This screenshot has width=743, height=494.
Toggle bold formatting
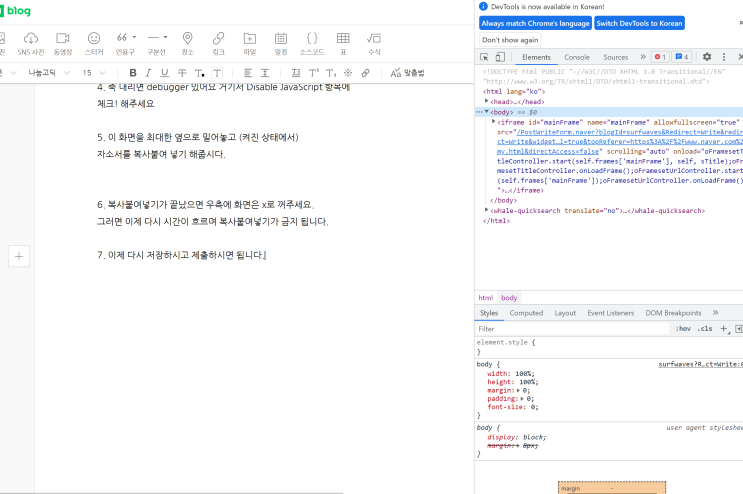coord(133,72)
